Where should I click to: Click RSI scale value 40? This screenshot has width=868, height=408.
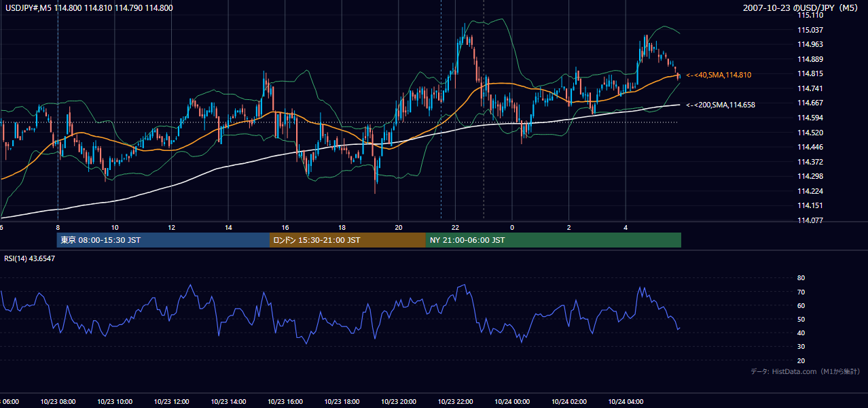[801, 333]
